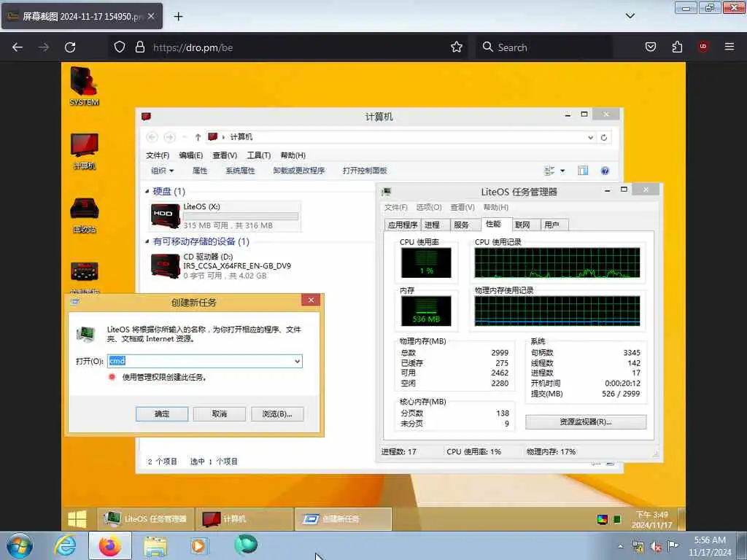Expand the explorer address bar history dropdown
The width and height of the screenshot is (747, 560).
[590, 137]
